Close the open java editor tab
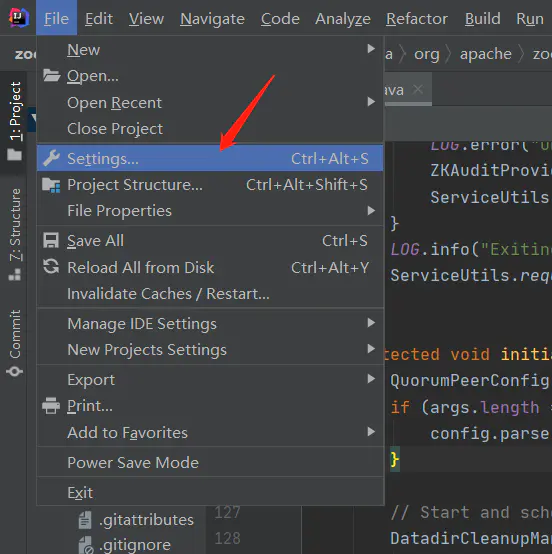This screenshot has height=554, width=552. [x=418, y=89]
